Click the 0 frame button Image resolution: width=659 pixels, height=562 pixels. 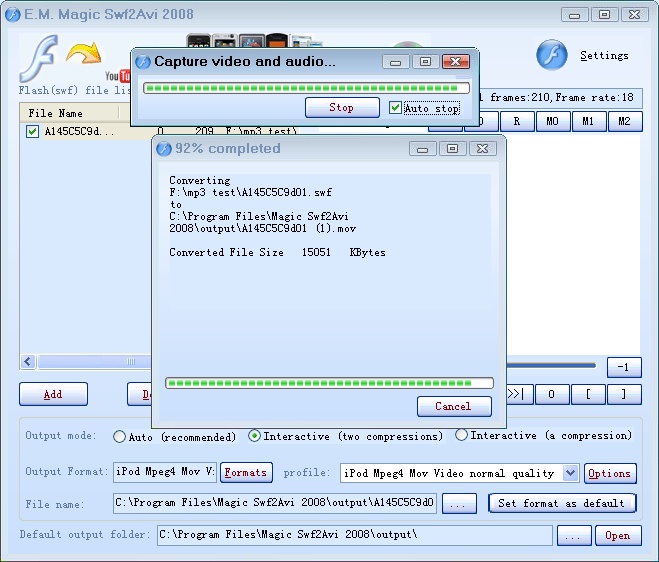click(x=552, y=394)
